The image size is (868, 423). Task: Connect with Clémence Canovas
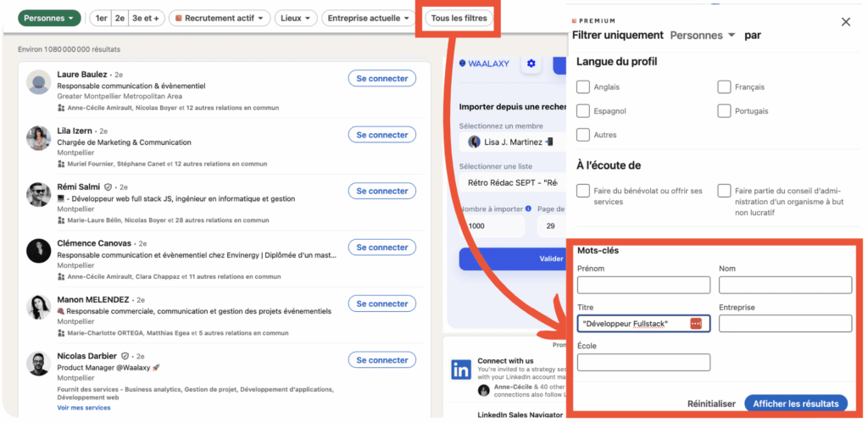[381, 248]
